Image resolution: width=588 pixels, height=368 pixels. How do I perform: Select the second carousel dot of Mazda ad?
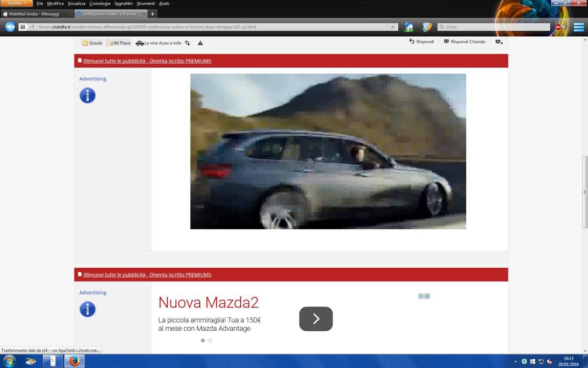click(210, 340)
